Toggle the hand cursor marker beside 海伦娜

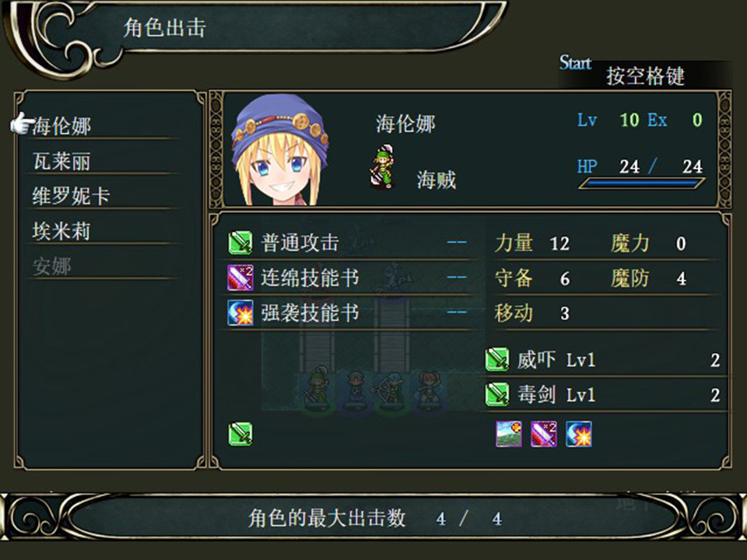pos(21,122)
